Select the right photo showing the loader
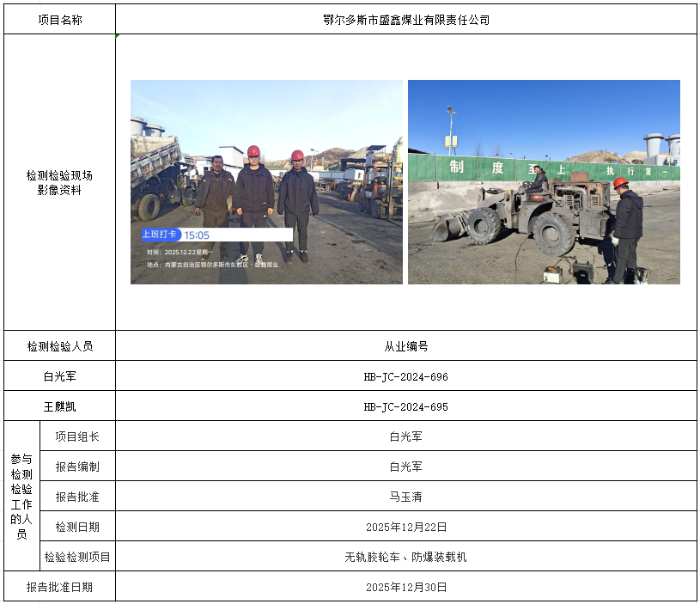 [544, 182]
